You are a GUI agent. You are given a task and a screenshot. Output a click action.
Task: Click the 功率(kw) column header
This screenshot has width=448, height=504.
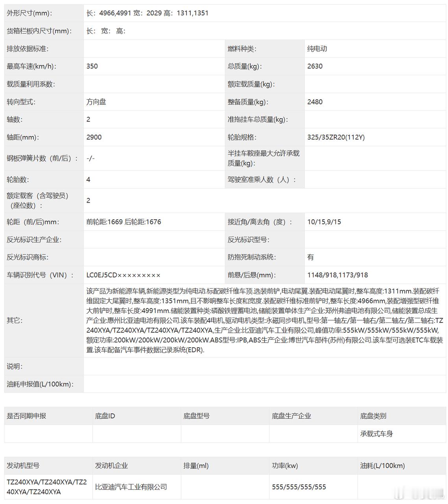point(285,465)
